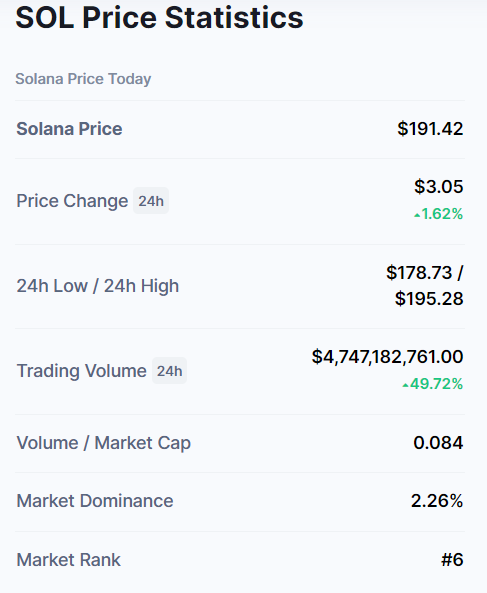Open the 24h selector next to Trading Volume

tap(169, 371)
